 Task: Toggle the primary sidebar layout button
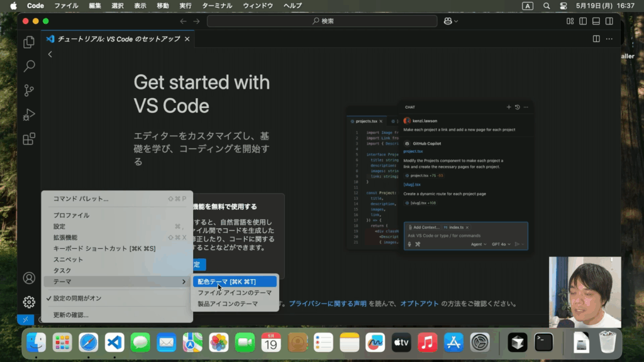coord(583,21)
